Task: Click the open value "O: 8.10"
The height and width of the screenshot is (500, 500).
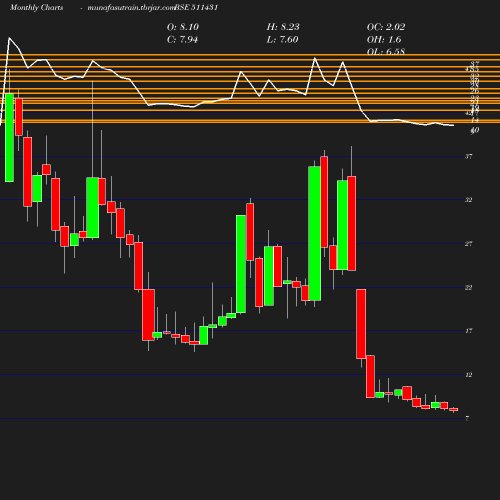Action: coord(183,27)
